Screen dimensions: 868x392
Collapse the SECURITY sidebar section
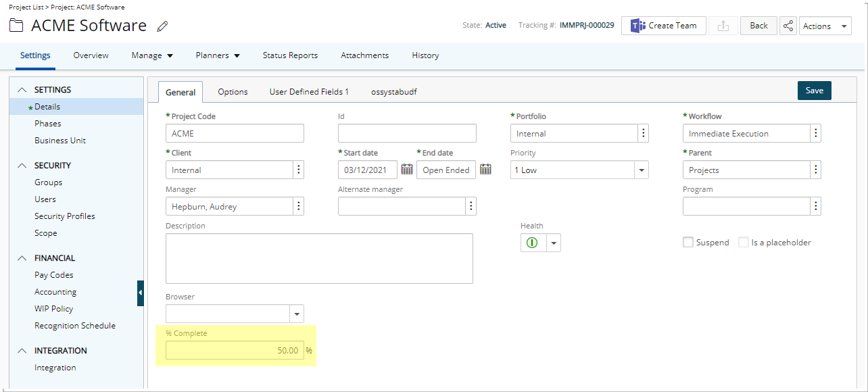[x=22, y=166]
